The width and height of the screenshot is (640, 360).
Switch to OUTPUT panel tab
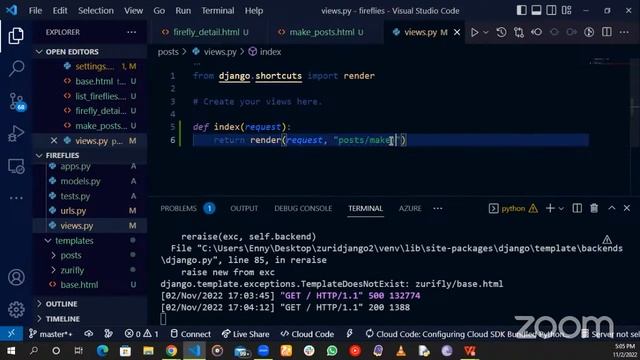pos(244,209)
